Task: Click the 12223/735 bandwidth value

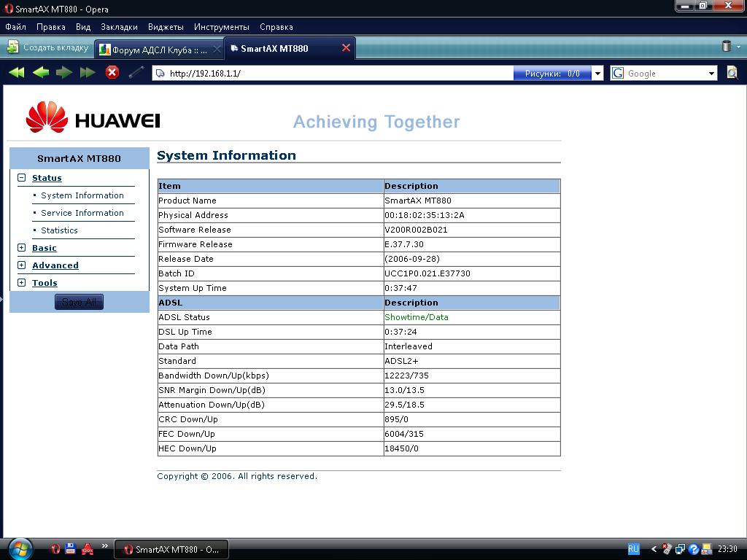Action: (406, 376)
